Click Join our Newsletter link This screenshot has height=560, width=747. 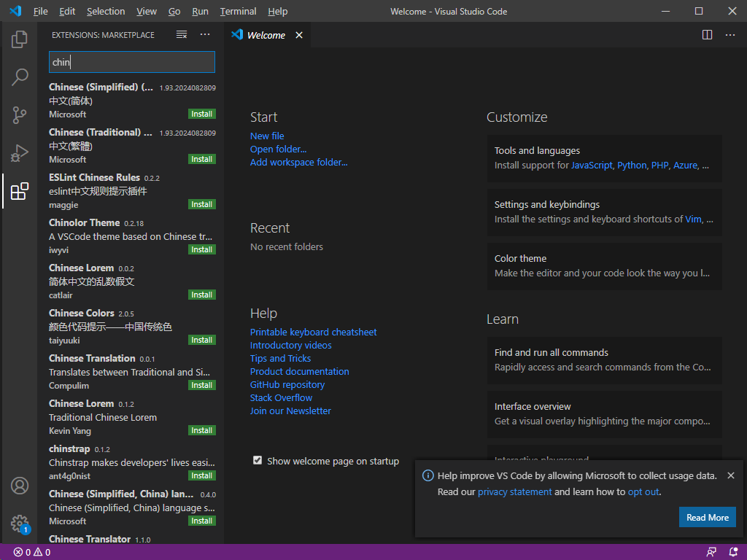[290, 411]
